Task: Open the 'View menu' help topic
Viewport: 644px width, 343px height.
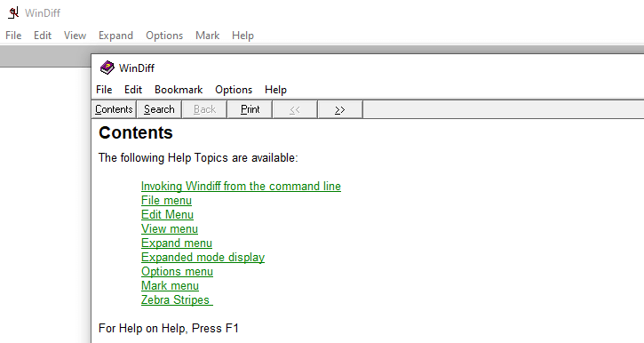Action: 170,228
